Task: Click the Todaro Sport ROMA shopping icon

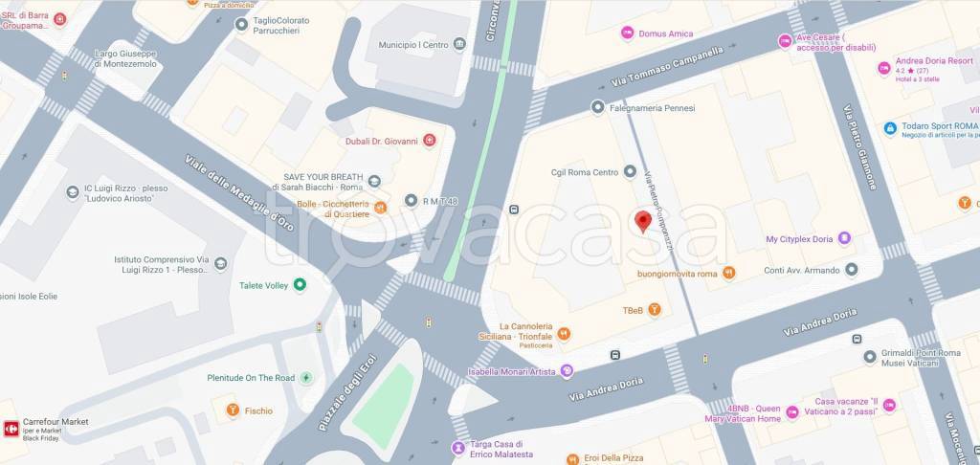Action: (891, 129)
